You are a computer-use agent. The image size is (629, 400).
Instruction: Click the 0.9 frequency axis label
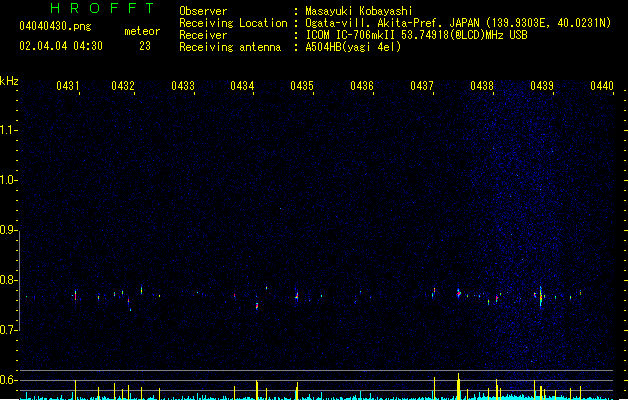pos(7,230)
